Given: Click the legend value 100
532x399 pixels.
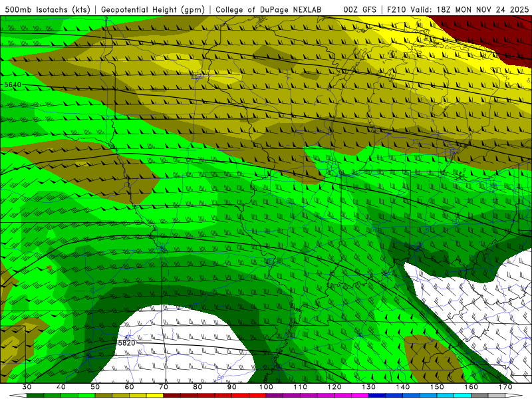Looking at the screenshot, I should tap(266, 387).
